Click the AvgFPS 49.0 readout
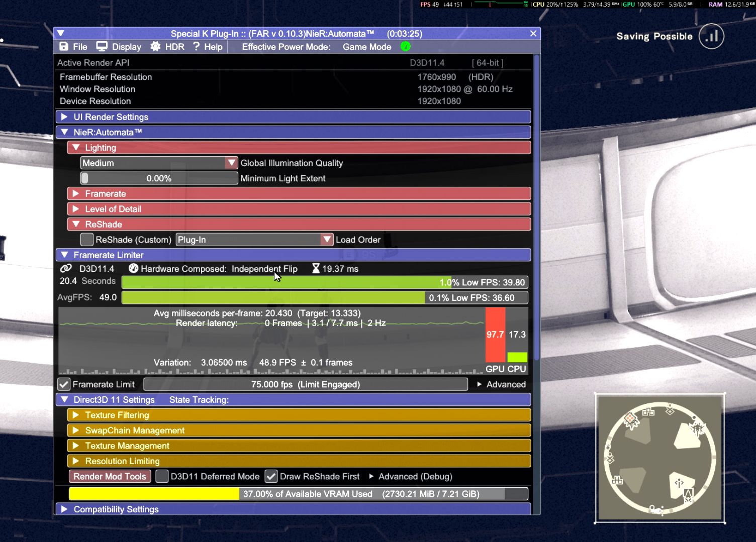756x542 pixels. pos(87,297)
